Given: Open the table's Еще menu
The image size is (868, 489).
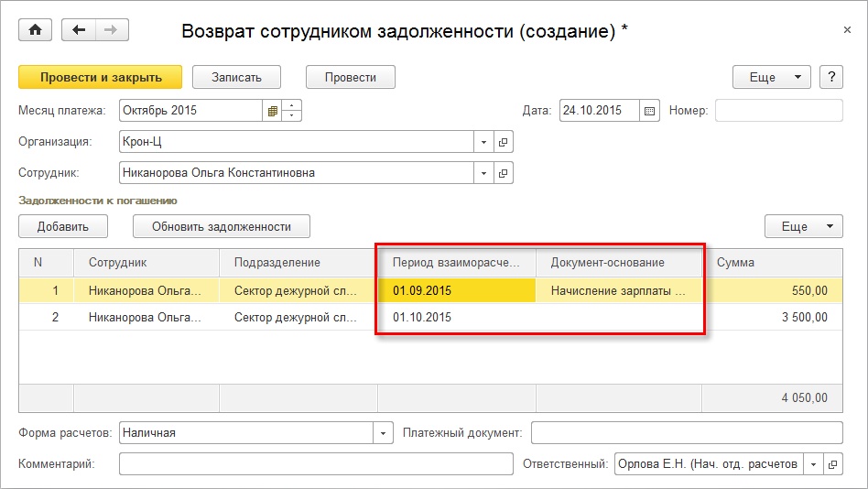Looking at the screenshot, I should point(803,226).
